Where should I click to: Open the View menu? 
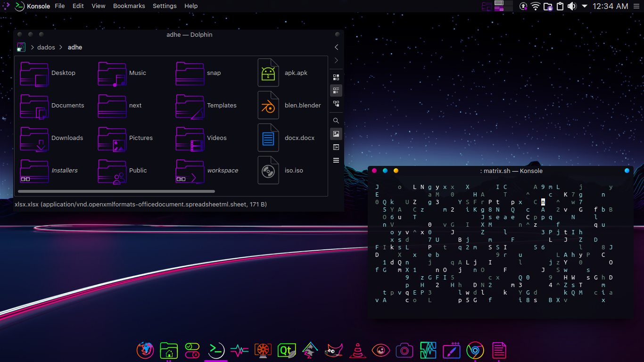point(99,6)
